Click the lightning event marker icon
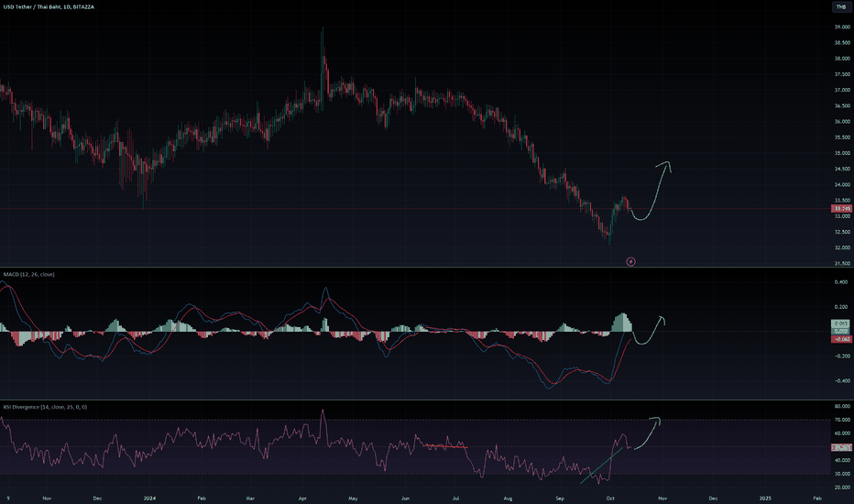Screen dimensions: 854x504 click(x=630, y=261)
